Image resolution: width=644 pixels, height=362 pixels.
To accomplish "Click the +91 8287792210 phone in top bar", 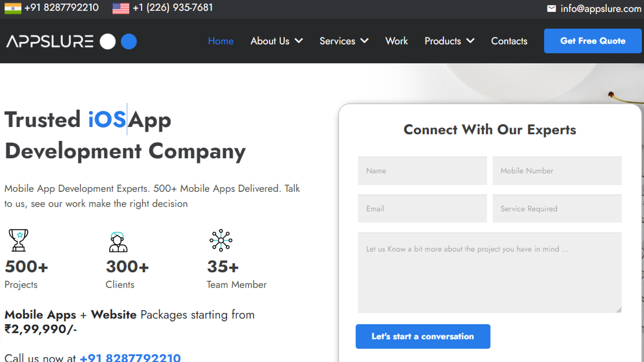I will pos(61,7).
